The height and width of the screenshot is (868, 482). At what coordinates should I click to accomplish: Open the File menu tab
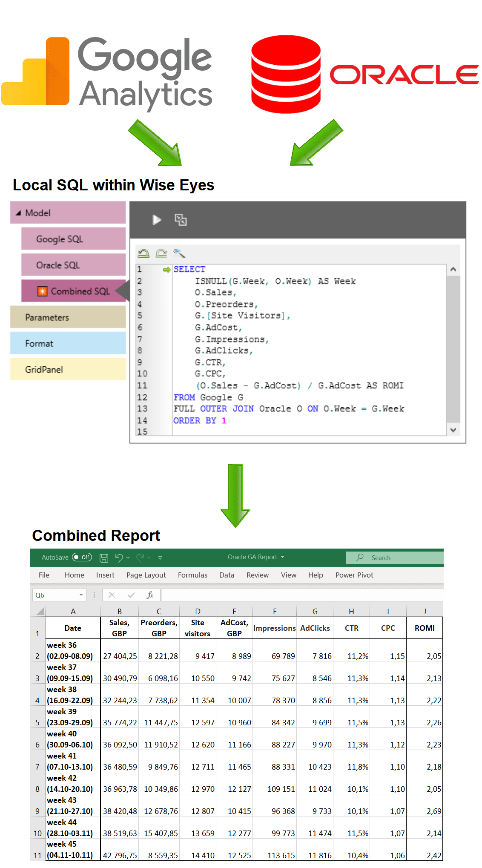click(44, 575)
